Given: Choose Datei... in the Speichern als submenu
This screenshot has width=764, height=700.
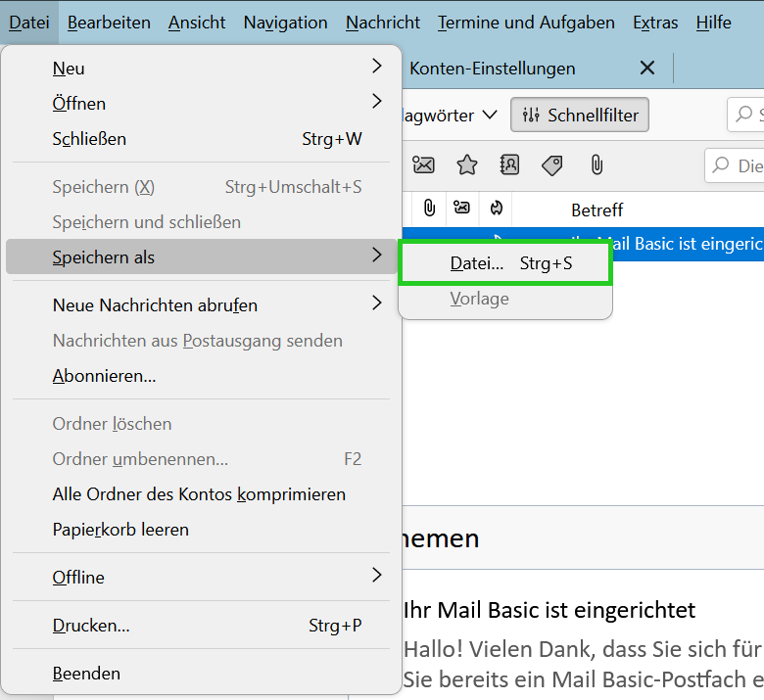Looking at the screenshot, I should click(505, 263).
